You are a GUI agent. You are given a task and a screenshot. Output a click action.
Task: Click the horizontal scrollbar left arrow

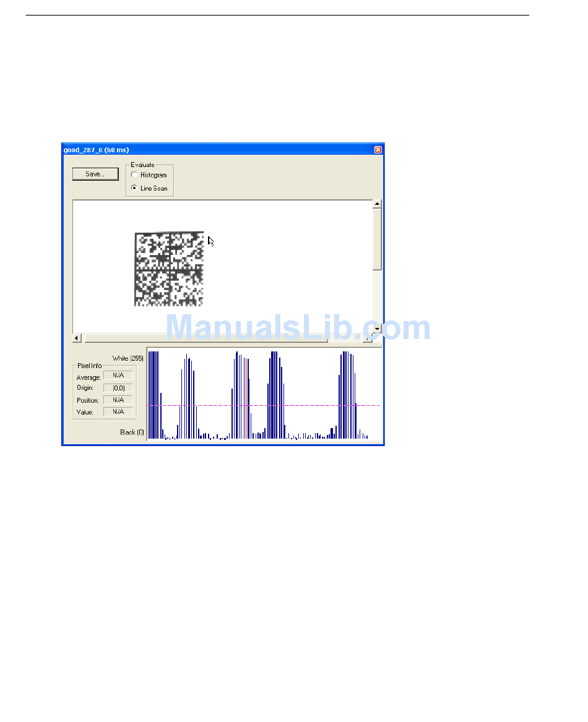pos(77,338)
